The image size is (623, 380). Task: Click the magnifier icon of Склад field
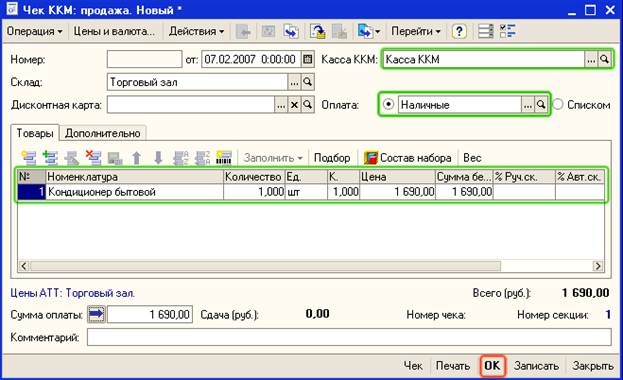tap(308, 82)
